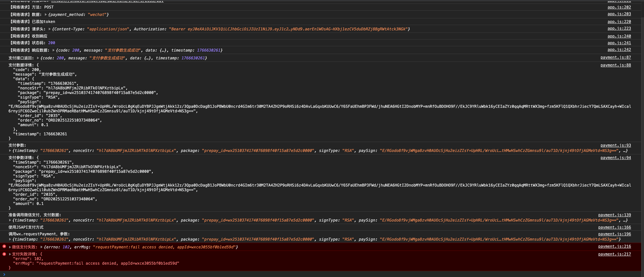Expand the 支付接口返回 object

[38, 58]
